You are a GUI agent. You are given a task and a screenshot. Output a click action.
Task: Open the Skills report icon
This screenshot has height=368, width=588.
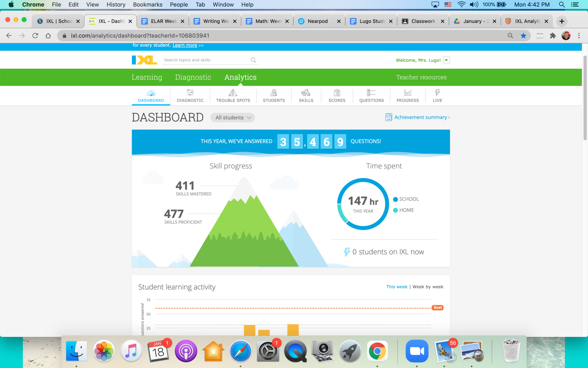click(306, 93)
